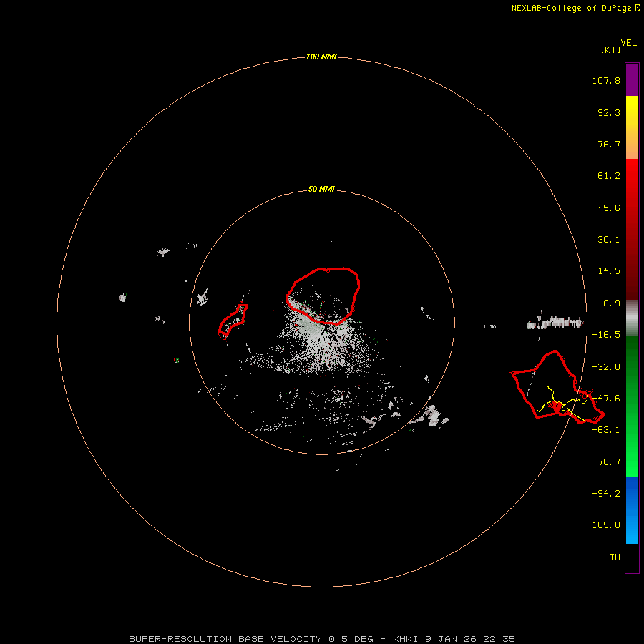This screenshot has height=644, width=644.
Task: Click the 61.2 legend value
Action: [x=609, y=176]
